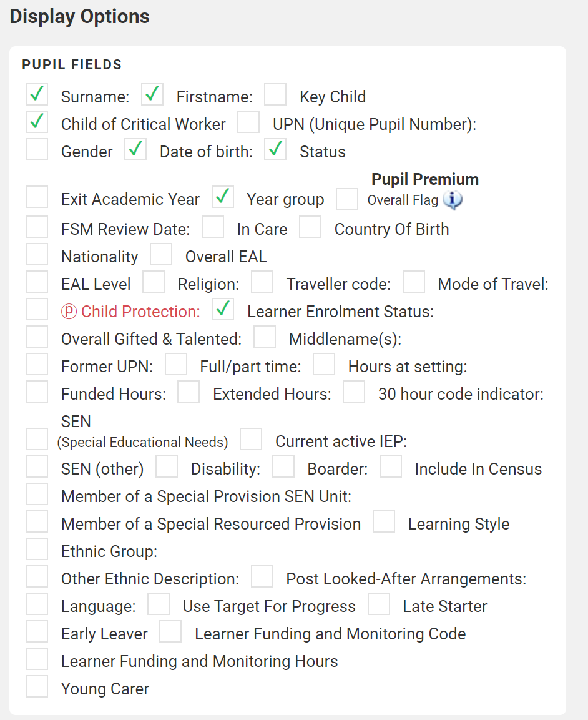Check the Gender checkbox
The height and width of the screenshot is (720, 588).
(x=37, y=149)
